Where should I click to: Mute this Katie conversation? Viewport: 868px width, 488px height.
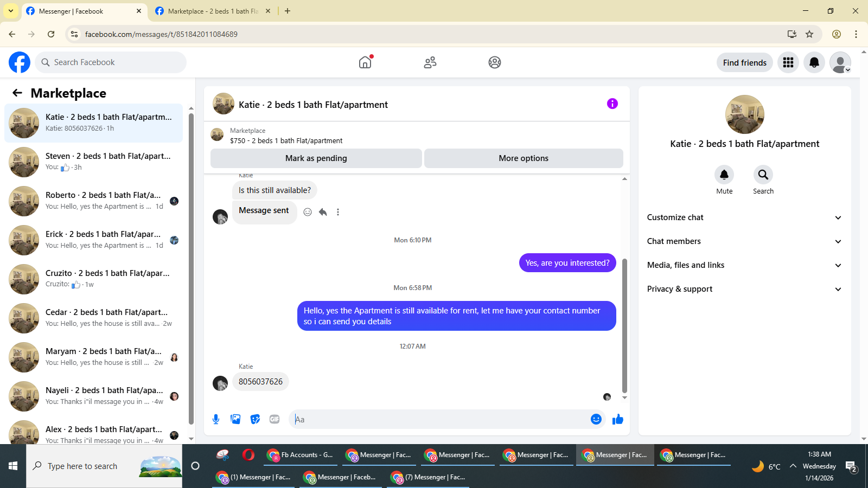click(724, 175)
